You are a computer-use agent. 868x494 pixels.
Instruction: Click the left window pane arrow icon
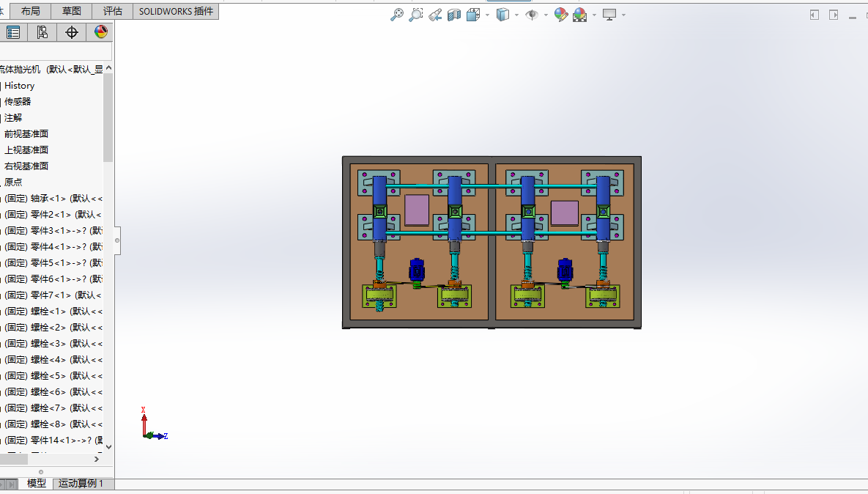click(x=815, y=15)
